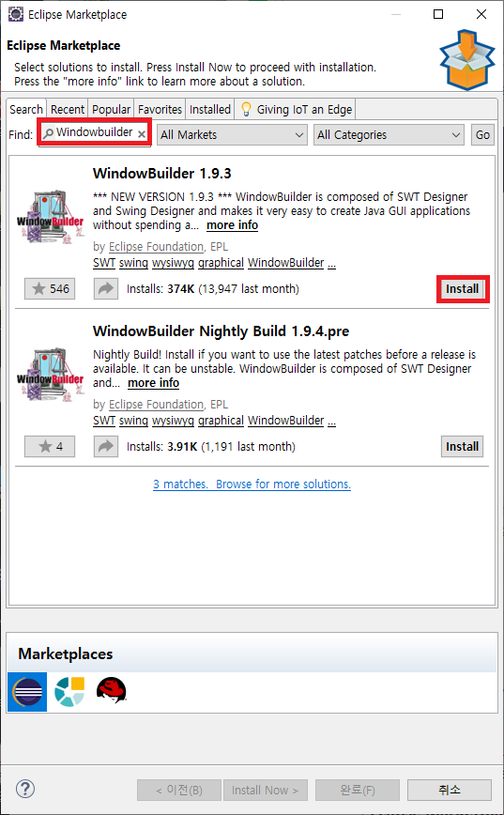Select the Eclipse Marketplace catalog icon
504x815 pixels.
(27, 692)
